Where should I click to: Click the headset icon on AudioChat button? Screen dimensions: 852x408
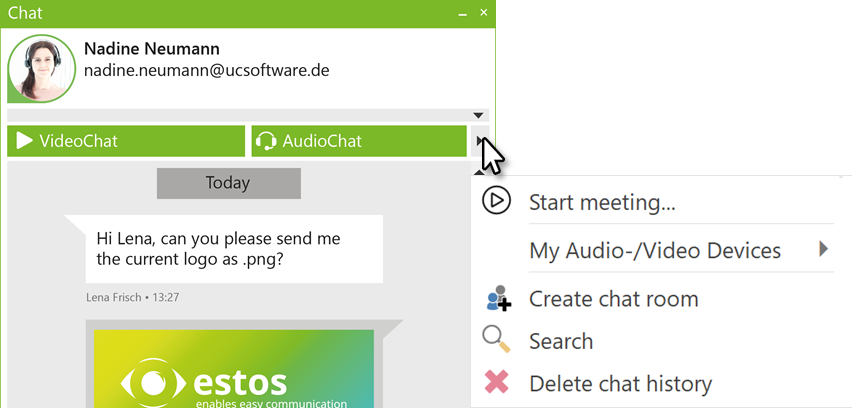click(x=266, y=141)
